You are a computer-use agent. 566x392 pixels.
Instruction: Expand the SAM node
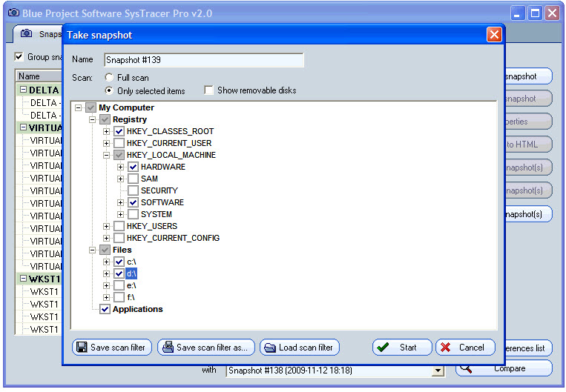click(x=121, y=179)
